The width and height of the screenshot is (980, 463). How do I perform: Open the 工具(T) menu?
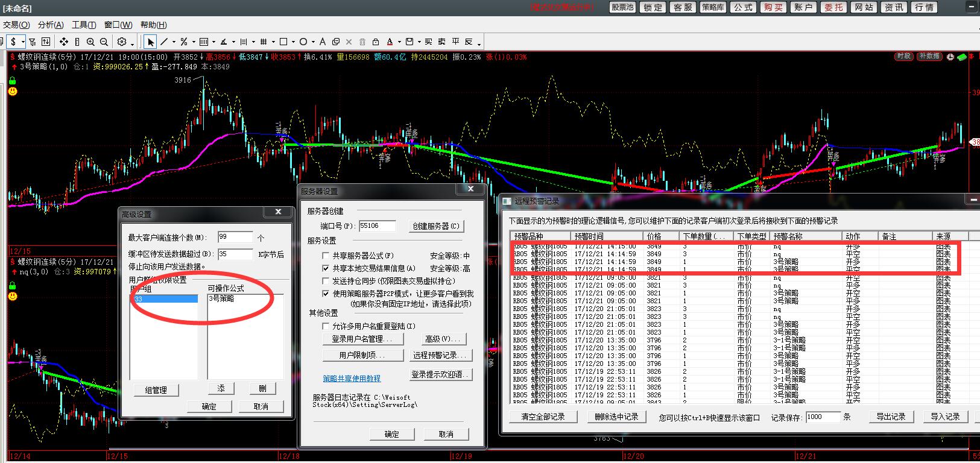click(x=84, y=25)
